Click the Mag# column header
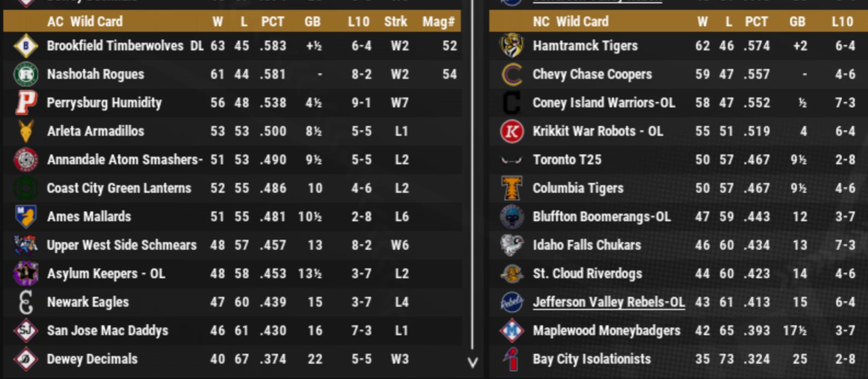868x379 pixels. point(438,22)
